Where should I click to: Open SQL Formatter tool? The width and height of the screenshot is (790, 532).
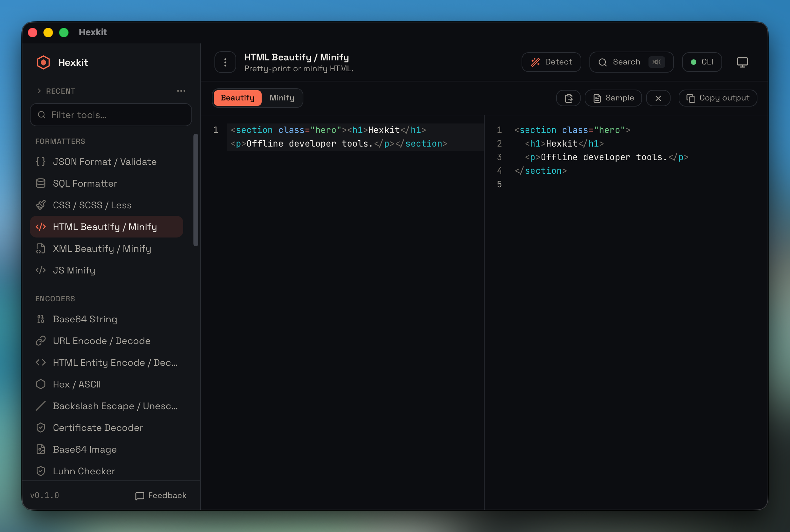pos(107,184)
